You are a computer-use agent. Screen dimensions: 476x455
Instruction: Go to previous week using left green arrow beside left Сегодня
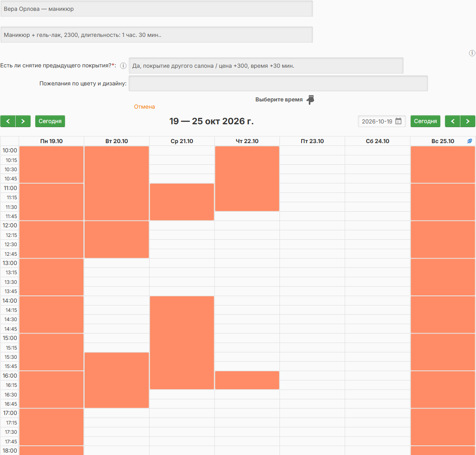coord(8,121)
